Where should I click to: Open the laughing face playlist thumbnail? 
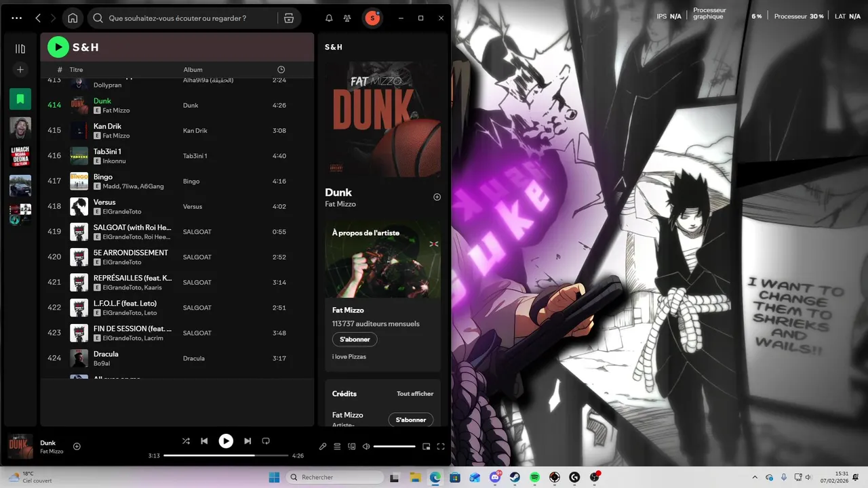click(20, 128)
